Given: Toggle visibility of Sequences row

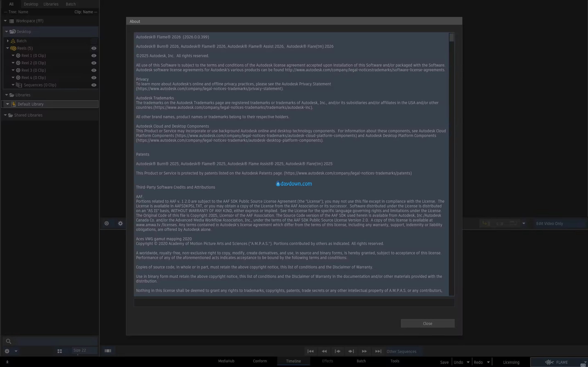Looking at the screenshot, I should (94, 85).
